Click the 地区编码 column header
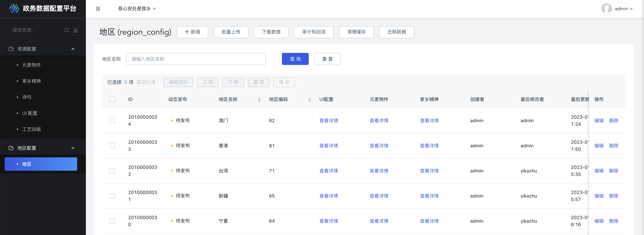This screenshot has height=235, width=644. (x=278, y=99)
